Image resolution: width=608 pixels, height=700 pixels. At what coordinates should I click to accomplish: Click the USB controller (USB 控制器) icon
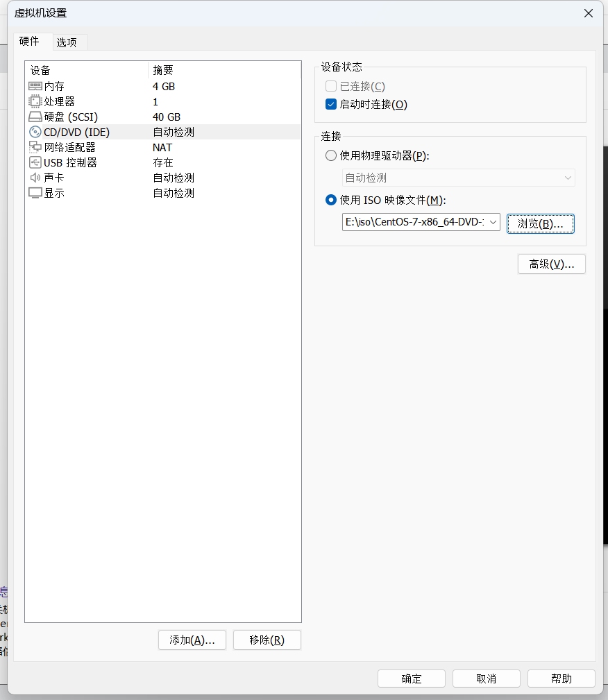click(x=35, y=162)
